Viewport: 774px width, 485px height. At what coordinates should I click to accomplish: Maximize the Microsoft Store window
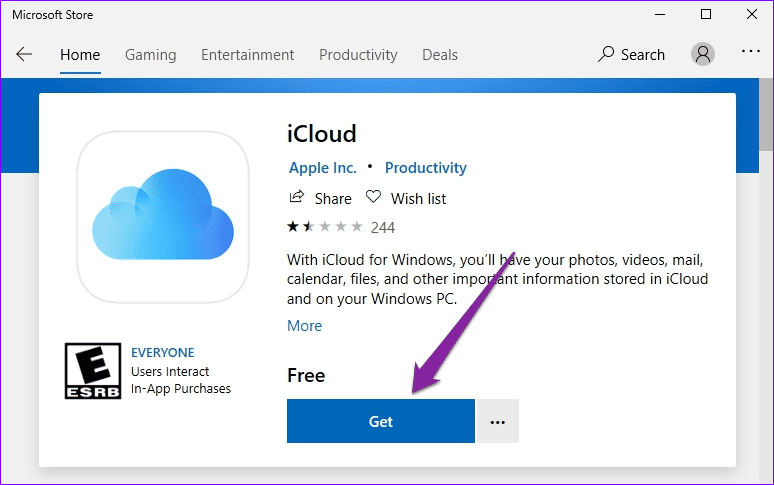[706, 14]
